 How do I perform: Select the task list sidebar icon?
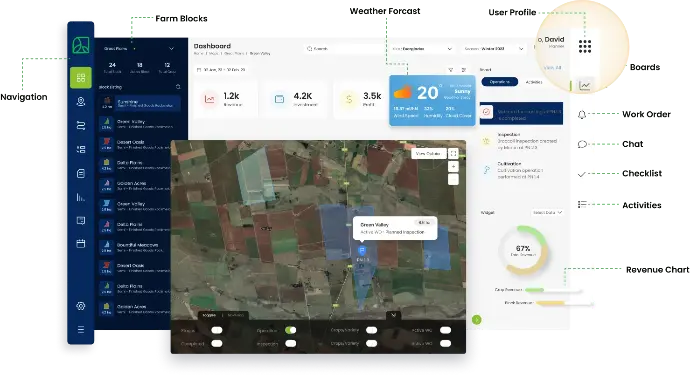pos(81,149)
